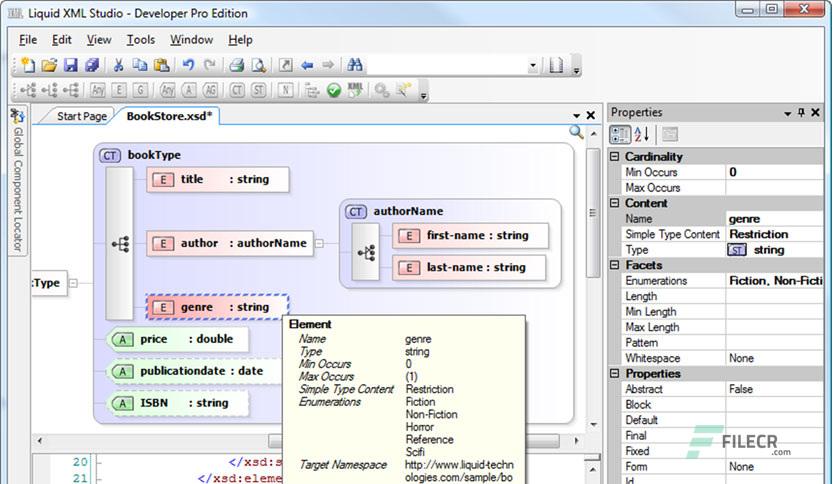Viewport: 836px width, 484px height.
Task: Save the current file
Action: click(x=70, y=65)
